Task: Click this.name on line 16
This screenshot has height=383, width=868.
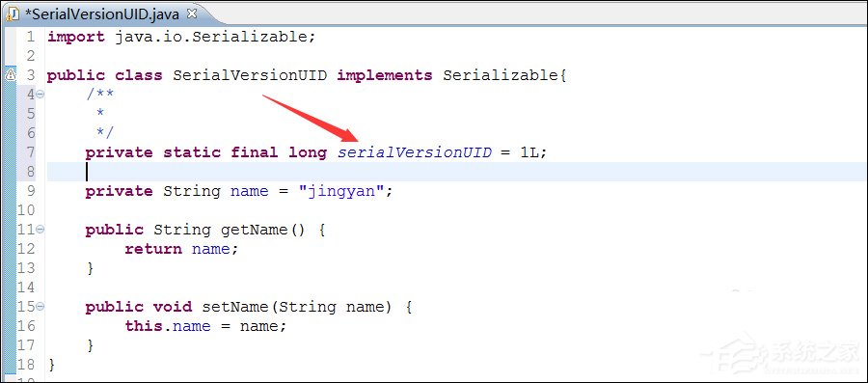Action: [167, 326]
